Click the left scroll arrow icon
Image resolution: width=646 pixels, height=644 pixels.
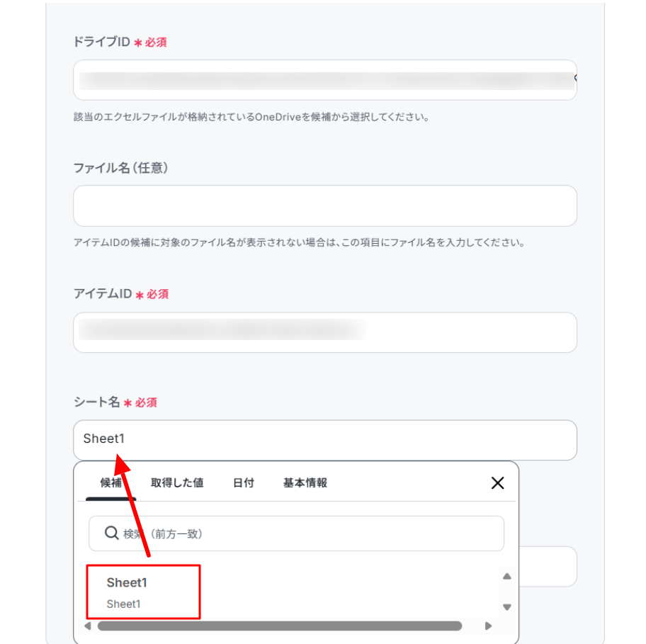coord(87,626)
